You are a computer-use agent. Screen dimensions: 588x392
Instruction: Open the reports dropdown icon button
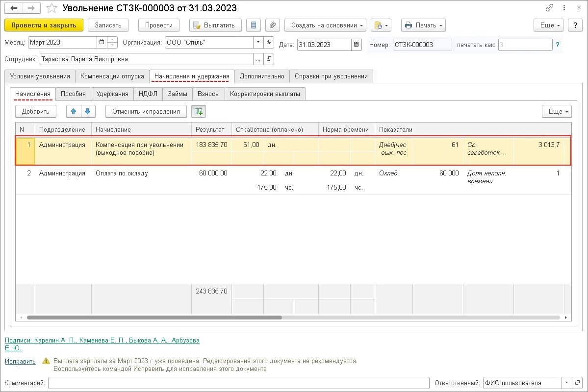point(381,25)
